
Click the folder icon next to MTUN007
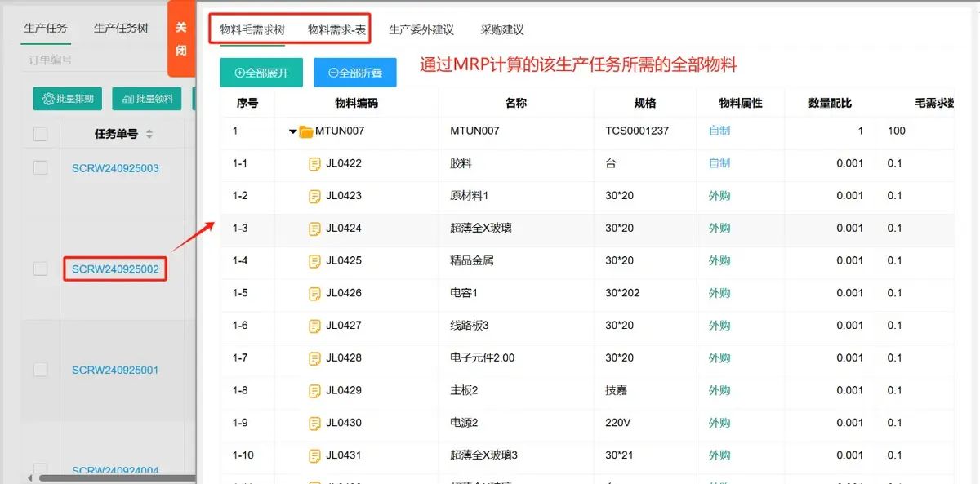[x=306, y=131]
